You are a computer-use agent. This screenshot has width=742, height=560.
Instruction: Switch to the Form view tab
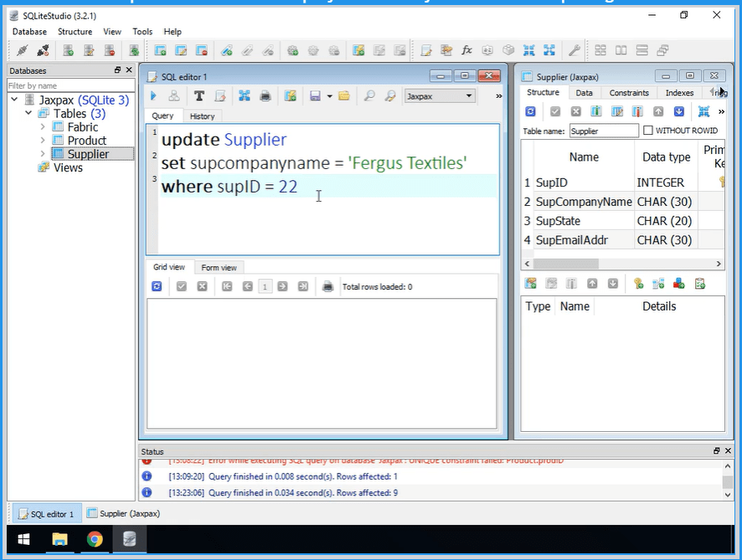(x=219, y=268)
